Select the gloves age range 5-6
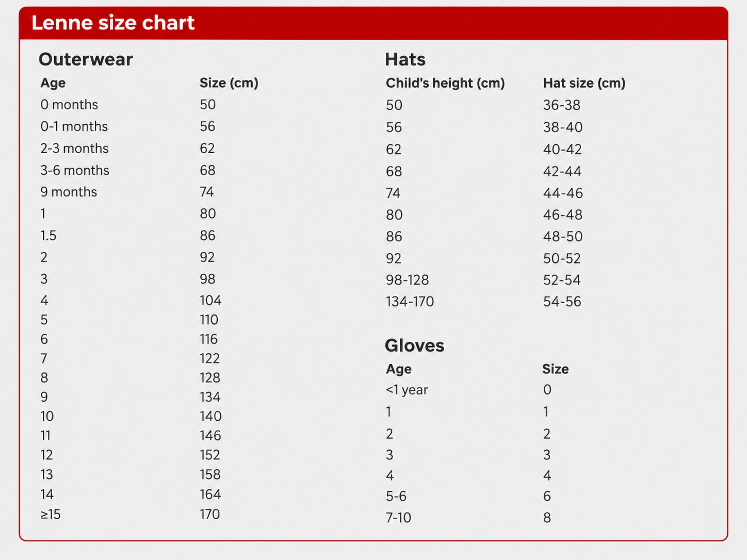This screenshot has height=560, width=747. [396, 496]
